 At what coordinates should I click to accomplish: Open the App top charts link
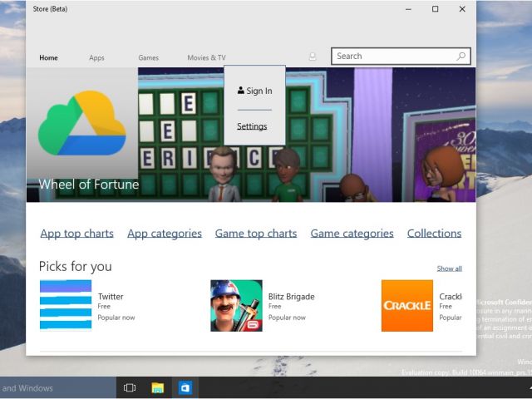click(76, 234)
